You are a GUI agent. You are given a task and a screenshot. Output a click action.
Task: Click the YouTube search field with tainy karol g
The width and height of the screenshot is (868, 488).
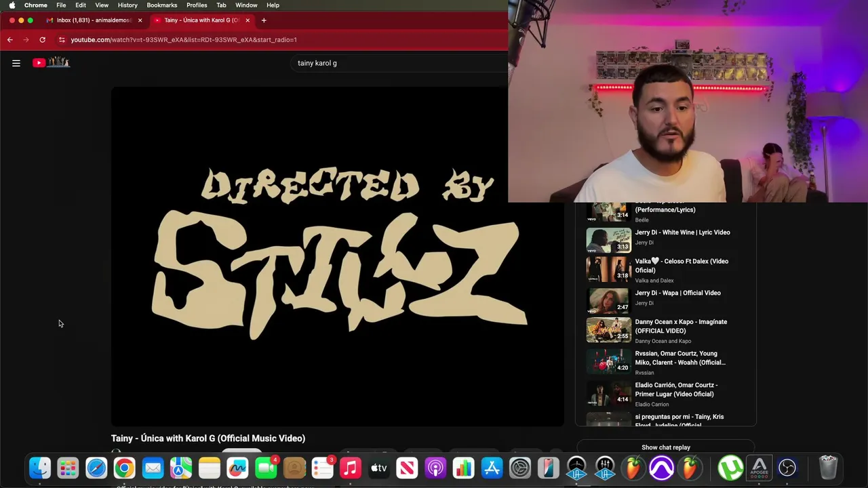(400, 63)
